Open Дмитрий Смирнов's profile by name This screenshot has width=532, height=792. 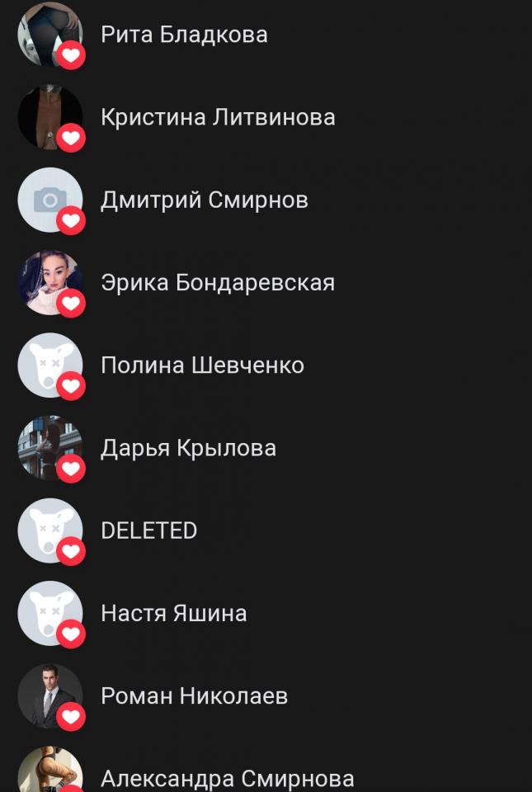pos(205,200)
